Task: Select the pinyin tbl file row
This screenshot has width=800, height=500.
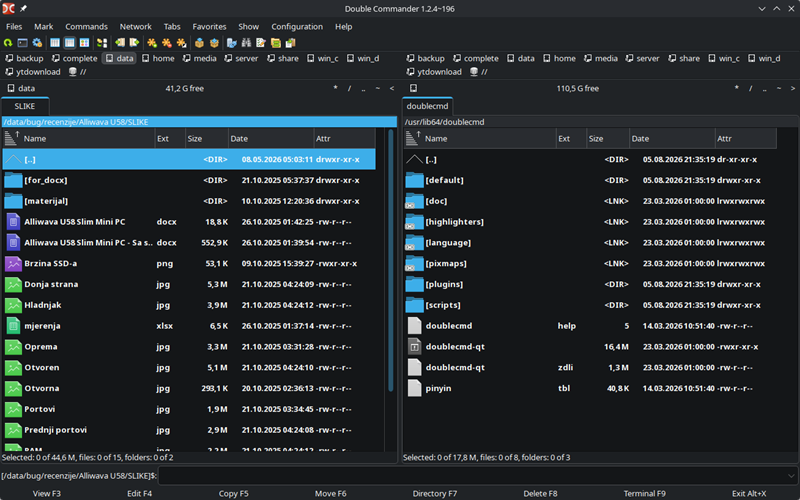Action: tap(590, 388)
